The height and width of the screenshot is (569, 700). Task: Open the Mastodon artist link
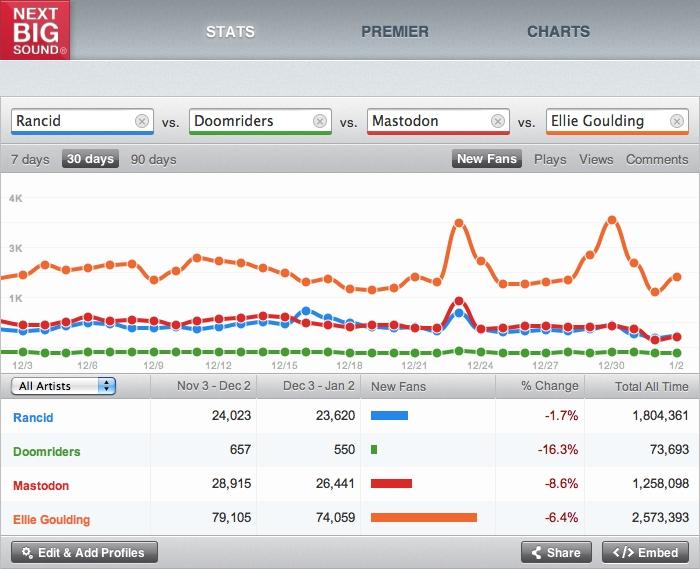point(41,485)
